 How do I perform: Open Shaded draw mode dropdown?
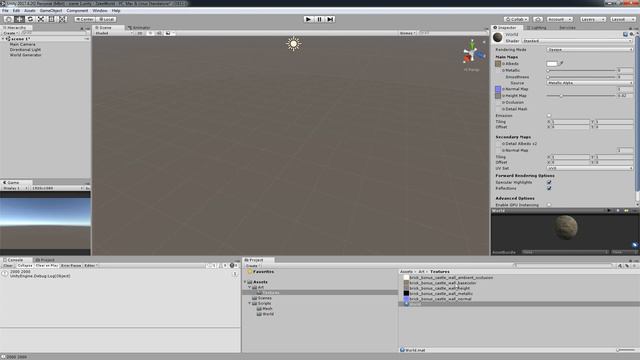click(x=114, y=33)
